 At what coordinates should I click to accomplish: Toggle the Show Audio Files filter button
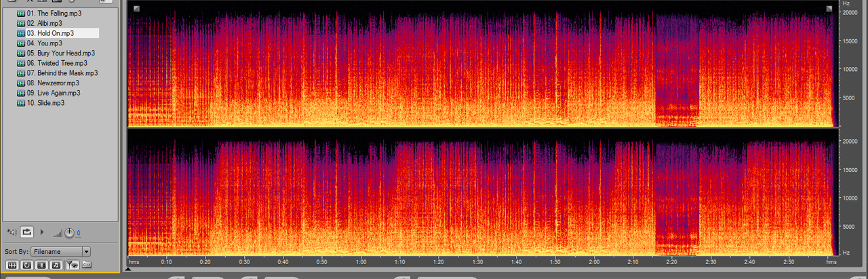click(12, 264)
